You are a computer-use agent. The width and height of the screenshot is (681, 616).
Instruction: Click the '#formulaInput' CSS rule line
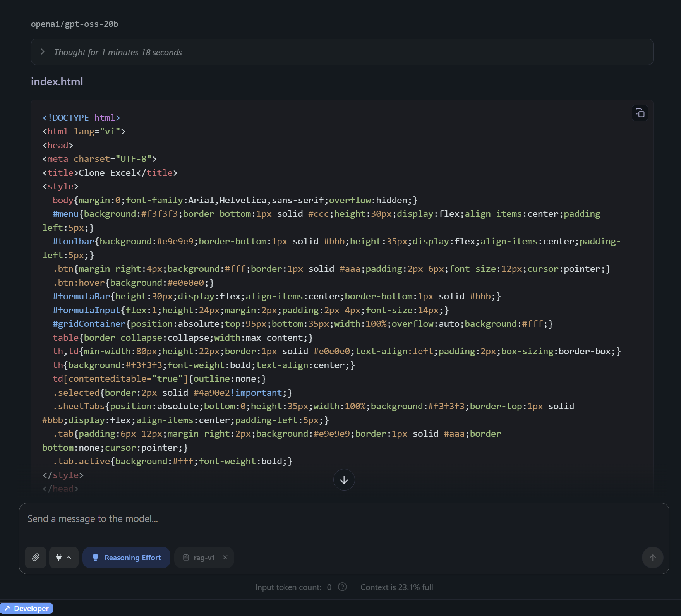251,310
